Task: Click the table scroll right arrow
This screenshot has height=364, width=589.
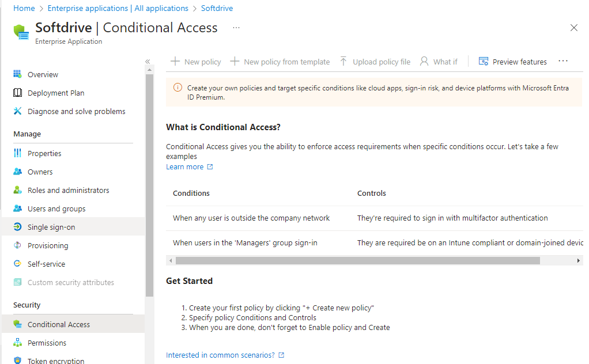Action: click(578, 260)
